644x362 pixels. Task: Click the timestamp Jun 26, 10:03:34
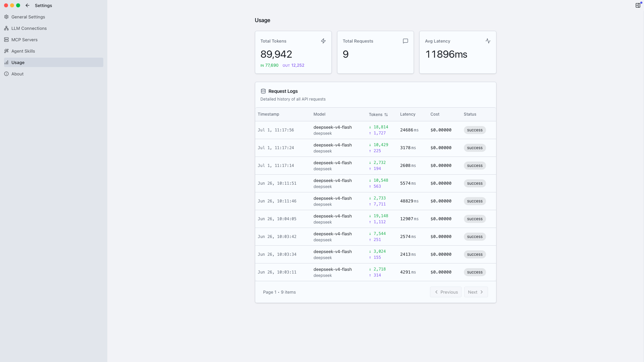(x=277, y=254)
